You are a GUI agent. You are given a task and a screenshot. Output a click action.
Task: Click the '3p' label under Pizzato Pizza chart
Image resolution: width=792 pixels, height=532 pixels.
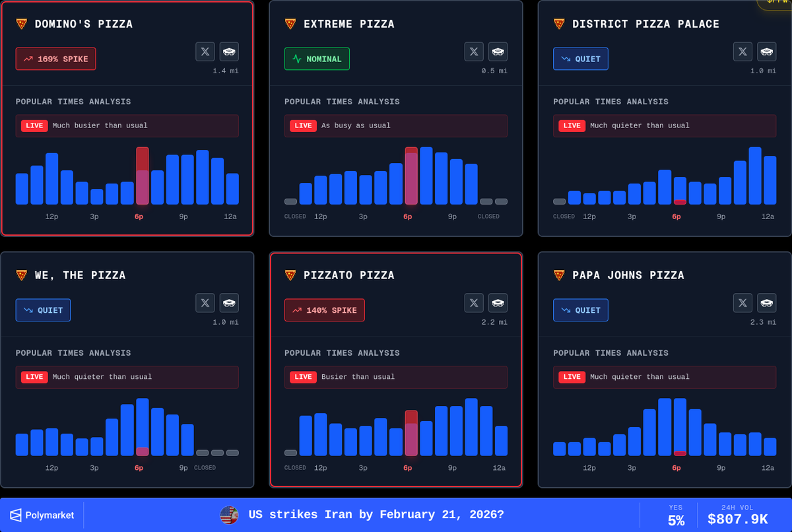pyautogui.click(x=363, y=468)
